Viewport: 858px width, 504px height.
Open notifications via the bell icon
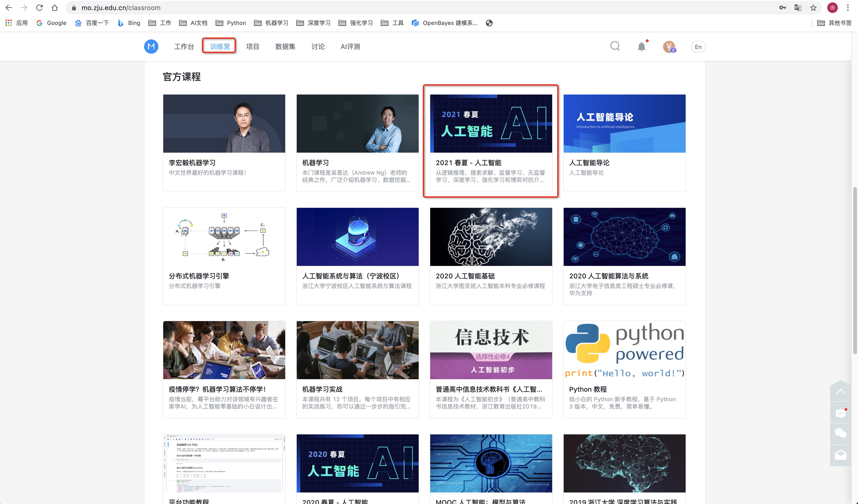click(x=641, y=47)
